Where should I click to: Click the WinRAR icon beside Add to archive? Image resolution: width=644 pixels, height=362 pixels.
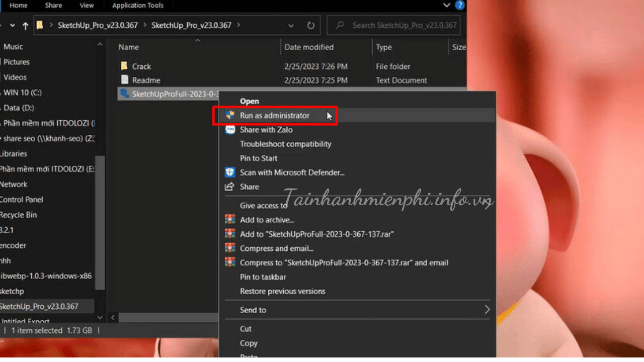[x=230, y=220]
